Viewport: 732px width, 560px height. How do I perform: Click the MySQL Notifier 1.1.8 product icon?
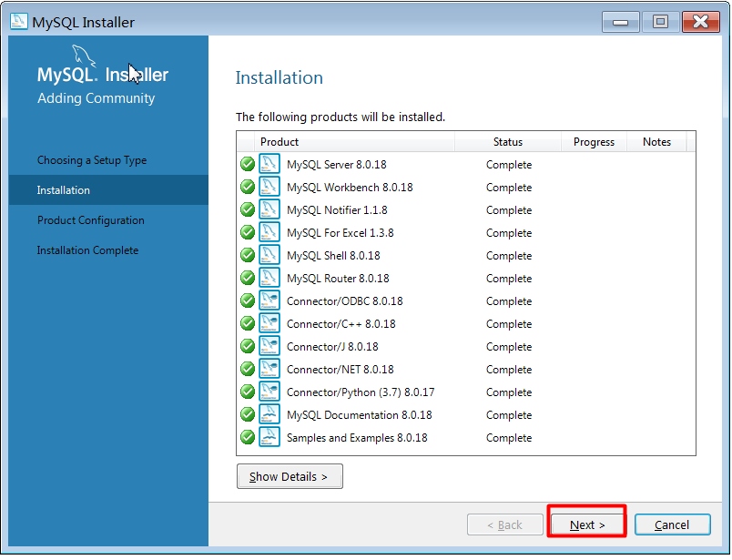pos(269,210)
